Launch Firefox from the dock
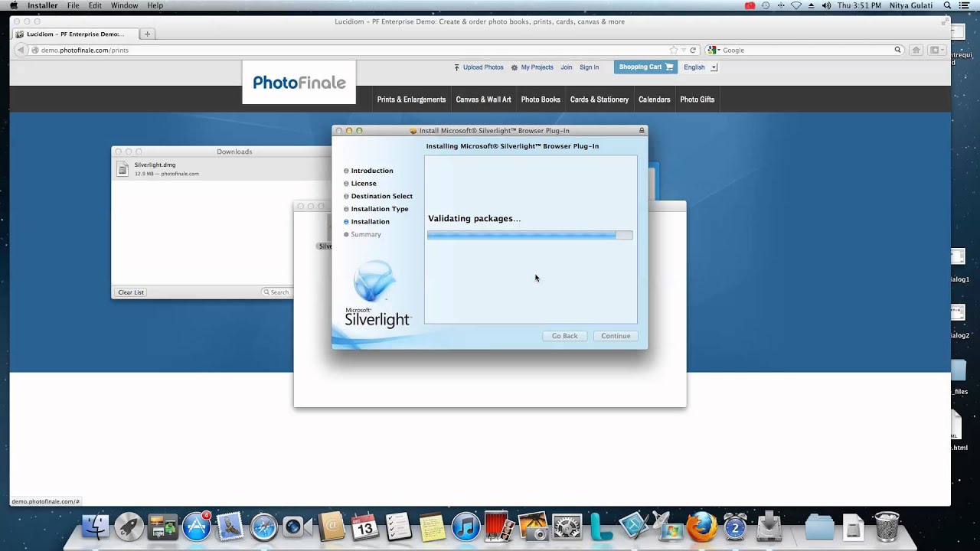The width and height of the screenshot is (980, 551). coord(701,527)
